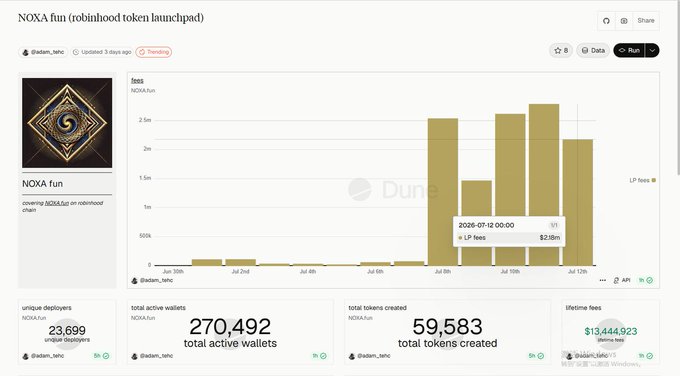Viewport: 680px width, 376px height.
Task: Click the 59,583 total tokens created value
Action: coord(448,327)
